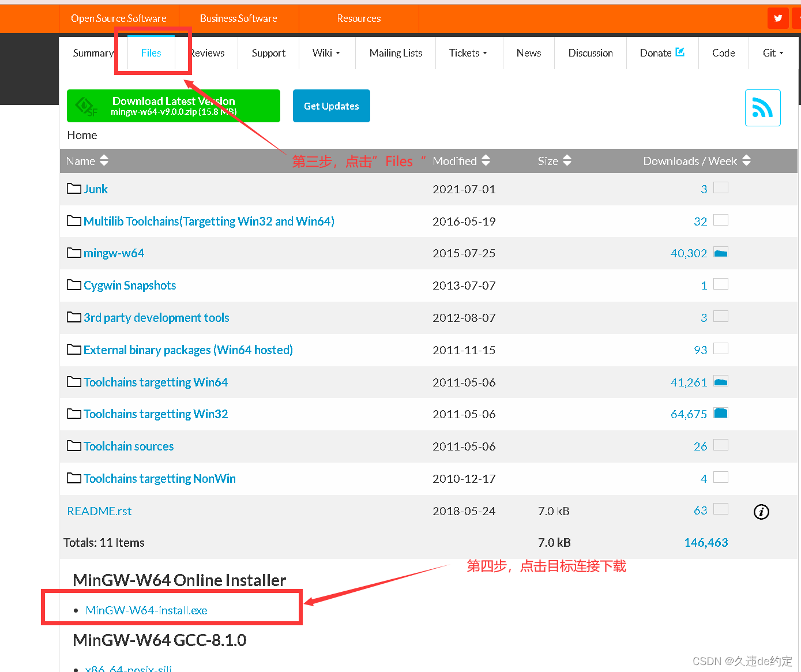Open the Mailing Lists tab
Image resolution: width=801 pixels, height=672 pixels.
(x=396, y=53)
